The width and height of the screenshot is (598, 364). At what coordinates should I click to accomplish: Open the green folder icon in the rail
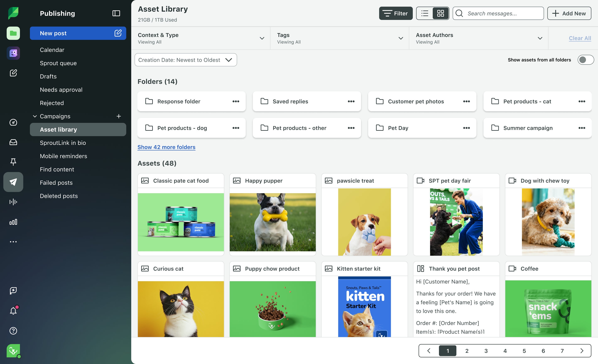[13, 33]
